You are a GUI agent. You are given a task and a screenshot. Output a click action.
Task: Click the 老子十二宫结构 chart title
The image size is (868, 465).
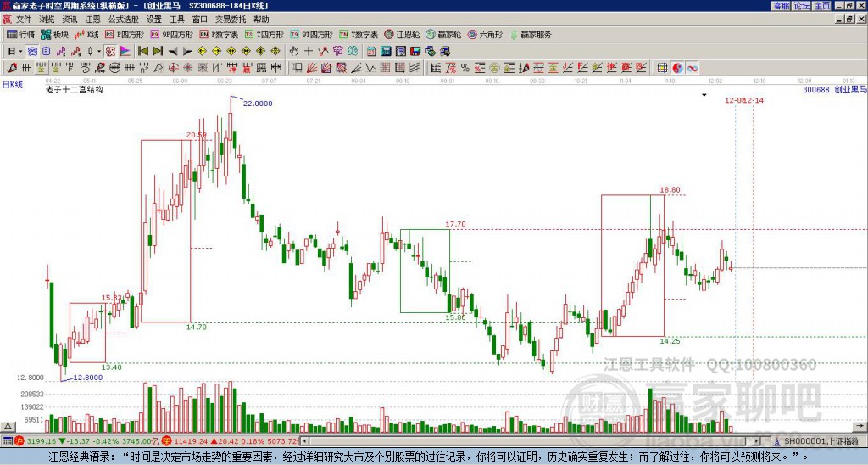(75, 89)
